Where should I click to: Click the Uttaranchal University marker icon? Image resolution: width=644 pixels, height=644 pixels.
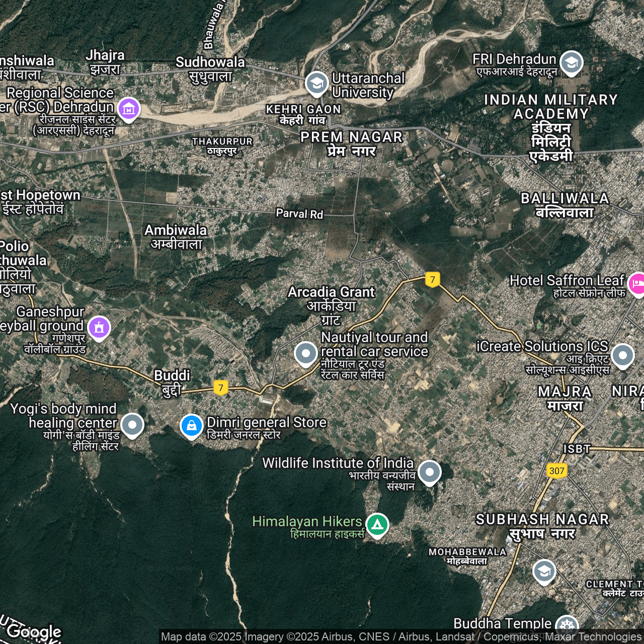point(316,84)
